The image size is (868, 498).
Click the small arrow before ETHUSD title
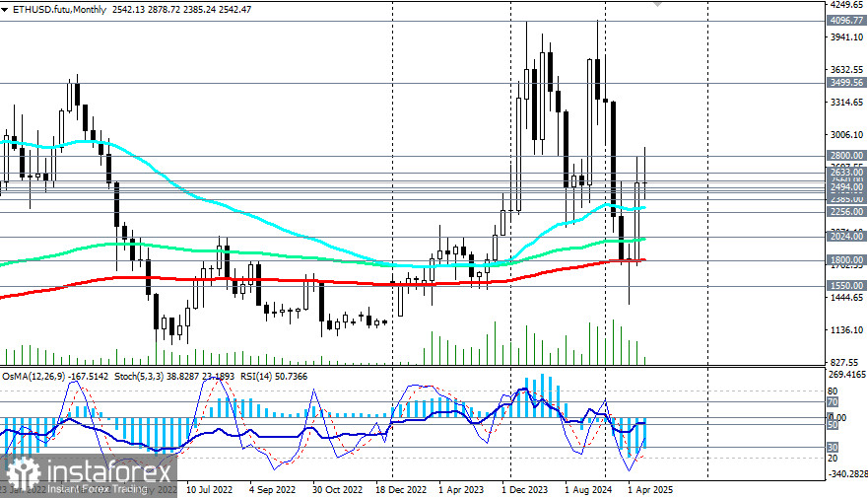6,9
